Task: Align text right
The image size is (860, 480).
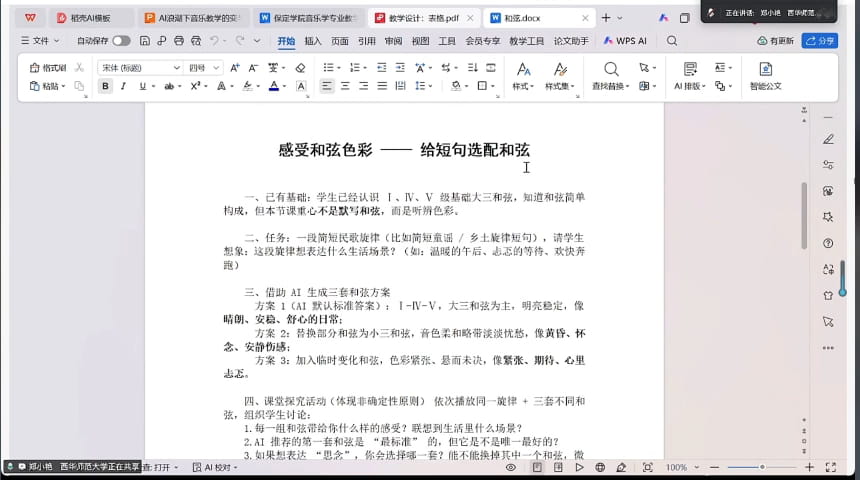Action: 364,86
